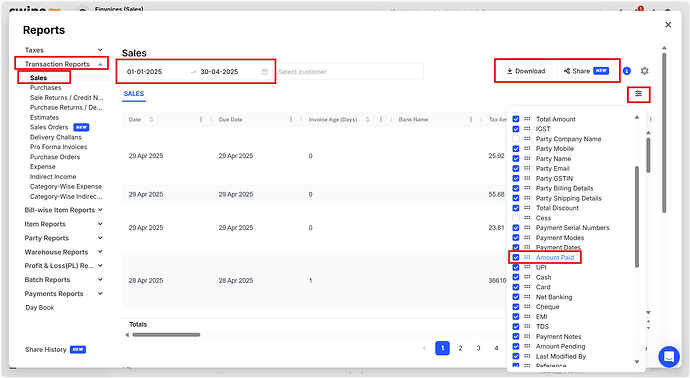
Task: Select the Sales report
Action: tap(38, 77)
